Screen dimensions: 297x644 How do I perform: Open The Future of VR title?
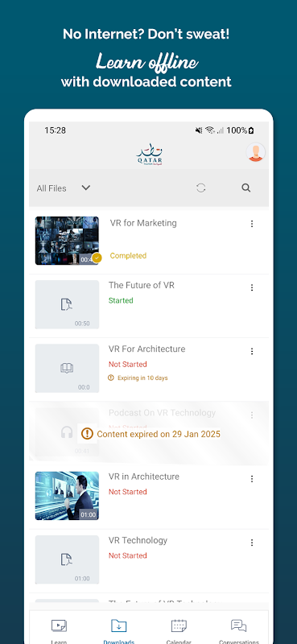point(142,285)
